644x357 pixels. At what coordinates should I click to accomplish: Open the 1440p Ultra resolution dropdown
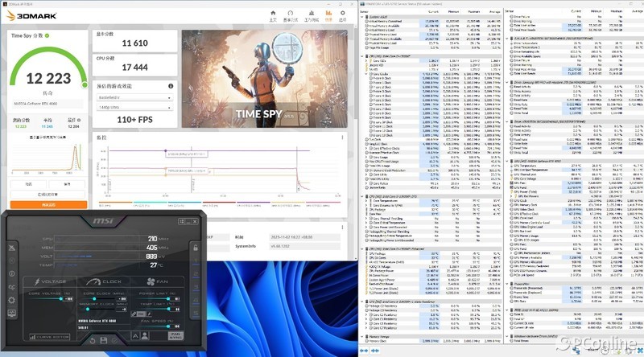(x=133, y=106)
